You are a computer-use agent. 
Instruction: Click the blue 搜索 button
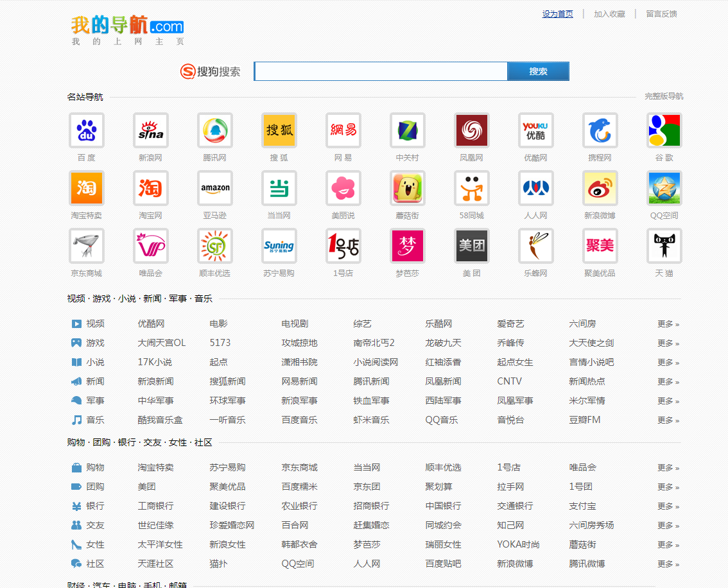point(538,71)
